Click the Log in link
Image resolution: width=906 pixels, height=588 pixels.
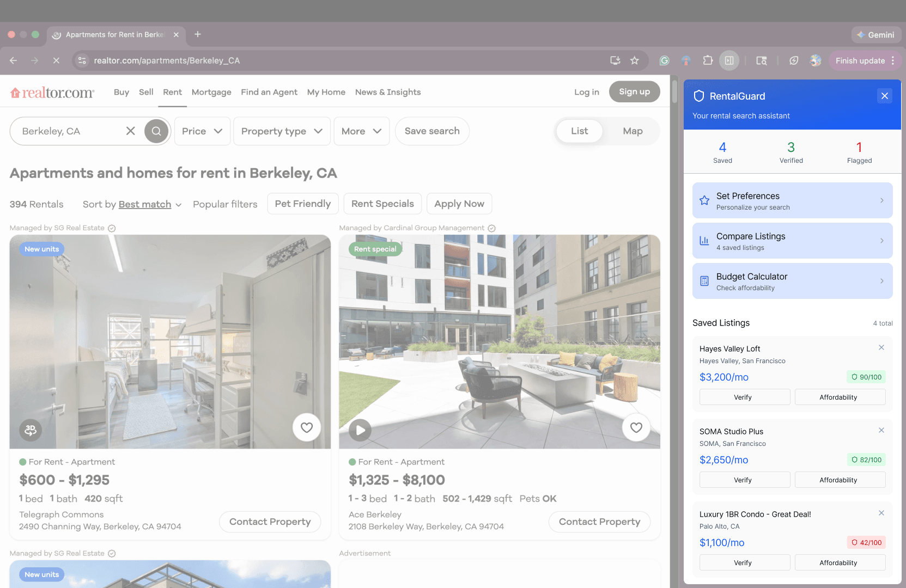(x=587, y=92)
